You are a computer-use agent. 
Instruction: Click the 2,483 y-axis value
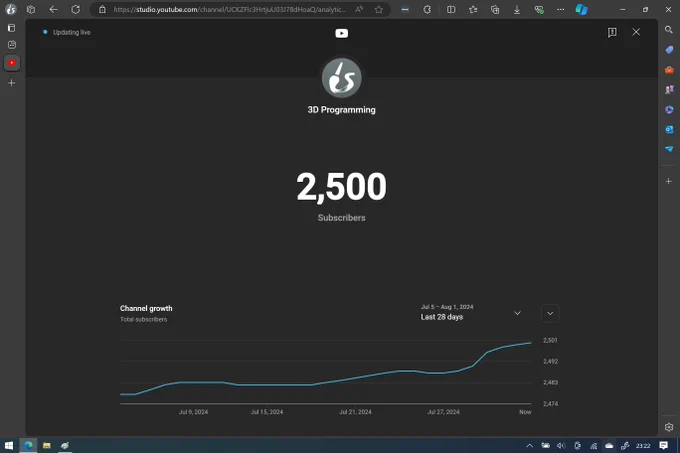[x=550, y=382]
